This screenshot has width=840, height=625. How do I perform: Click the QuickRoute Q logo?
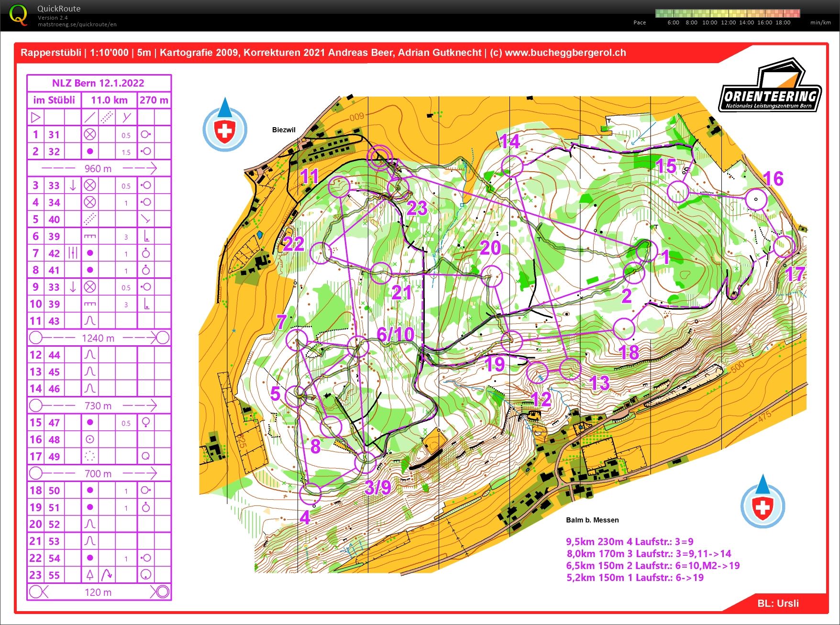pos(19,14)
